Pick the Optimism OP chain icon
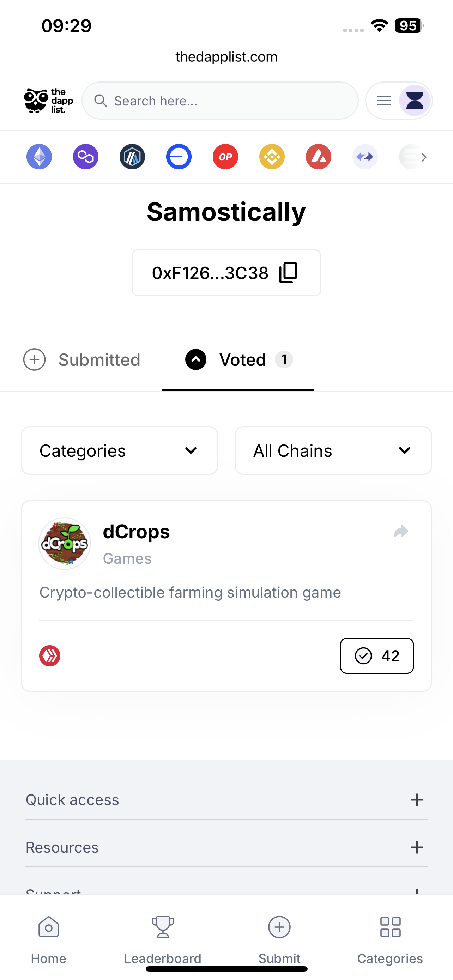 coord(225,157)
